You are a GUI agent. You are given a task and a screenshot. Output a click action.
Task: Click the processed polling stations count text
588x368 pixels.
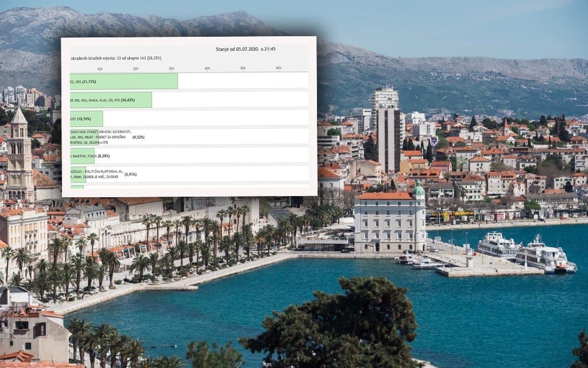116,59
